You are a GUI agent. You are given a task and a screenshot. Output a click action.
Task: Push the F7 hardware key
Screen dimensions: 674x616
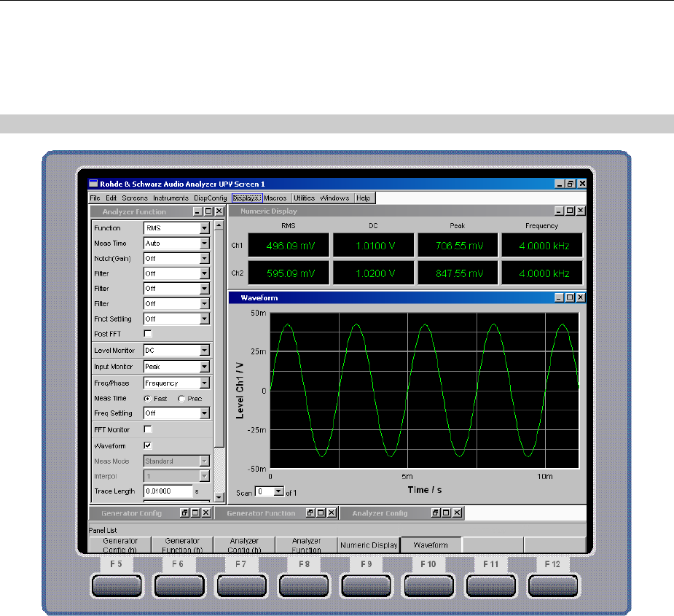[242, 586]
